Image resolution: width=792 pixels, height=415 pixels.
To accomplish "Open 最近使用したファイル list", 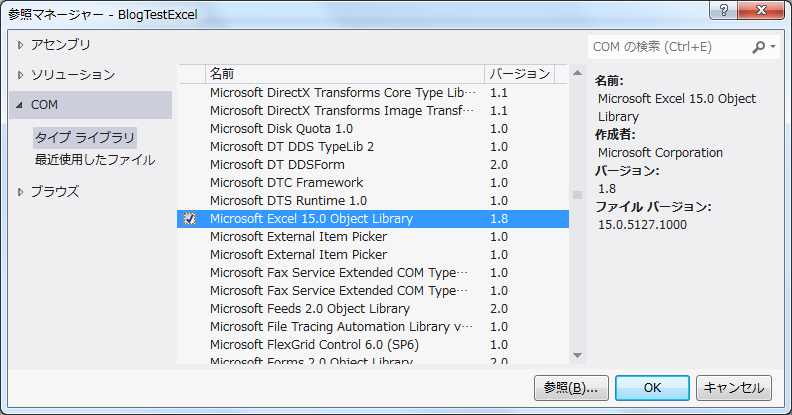I will point(95,159).
